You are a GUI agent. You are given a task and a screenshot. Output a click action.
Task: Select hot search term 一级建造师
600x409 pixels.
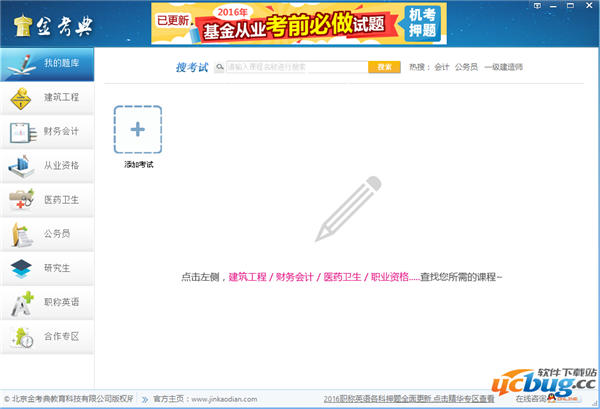coord(504,67)
